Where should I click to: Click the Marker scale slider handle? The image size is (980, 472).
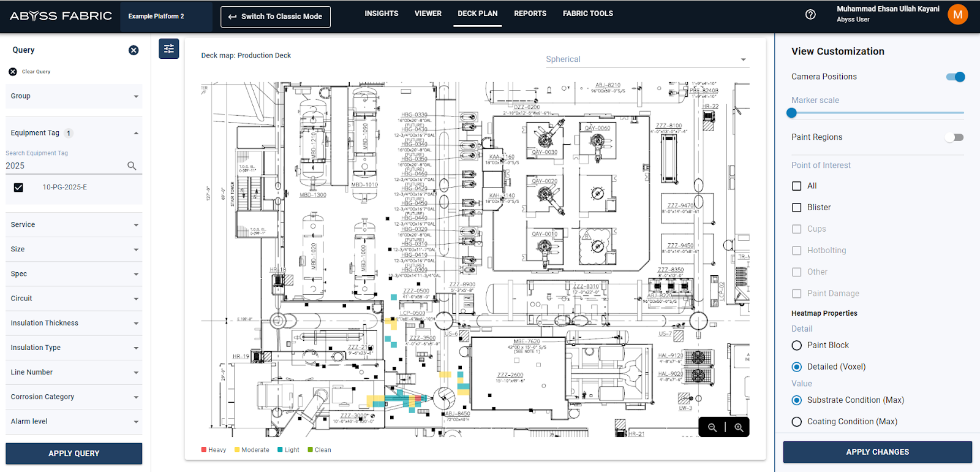tap(792, 113)
